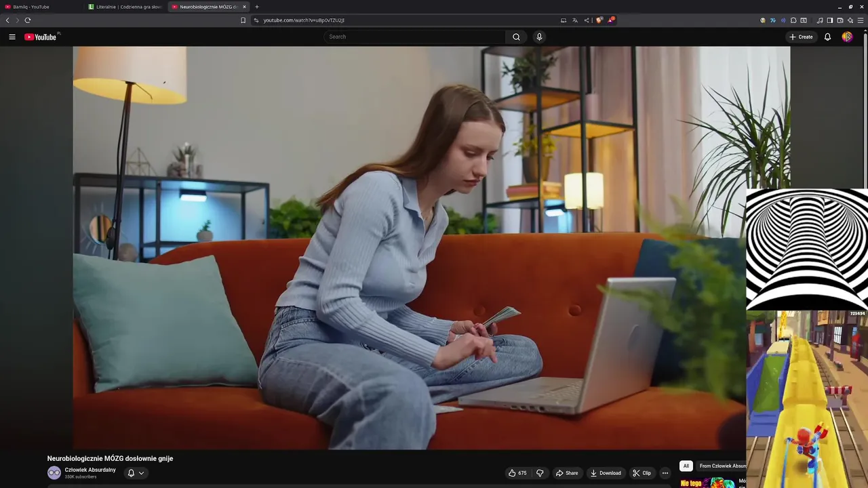The image size is (868, 488).
Task: Click the Create button
Action: coord(801,37)
